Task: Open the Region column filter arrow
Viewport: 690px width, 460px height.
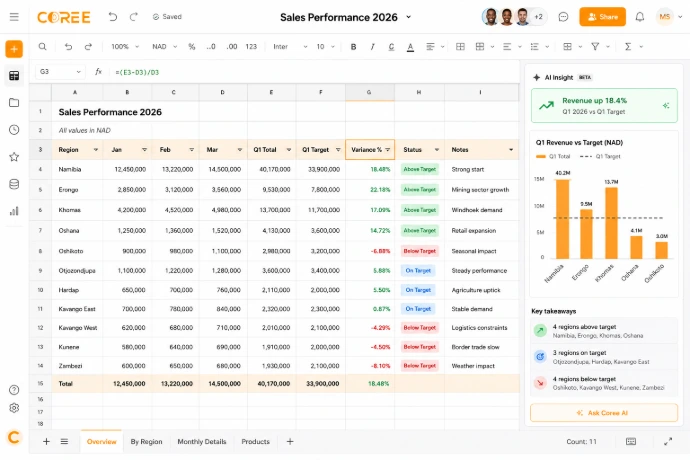Action: (95, 150)
